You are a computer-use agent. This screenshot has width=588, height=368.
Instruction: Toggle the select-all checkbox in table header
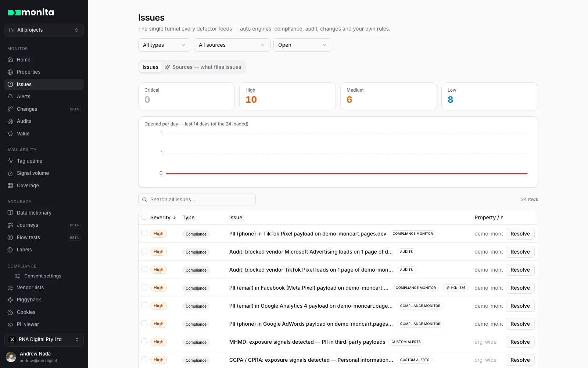tap(144, 217)
